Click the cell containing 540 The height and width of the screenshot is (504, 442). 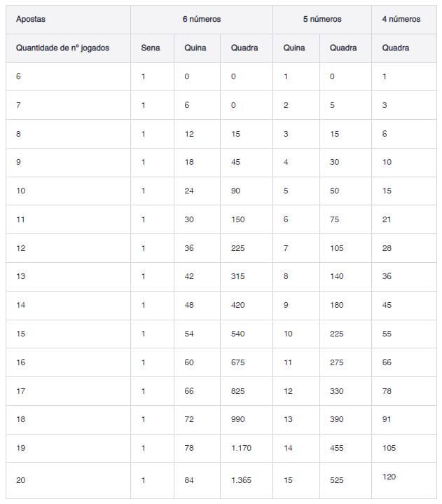[x=237, y=334]
